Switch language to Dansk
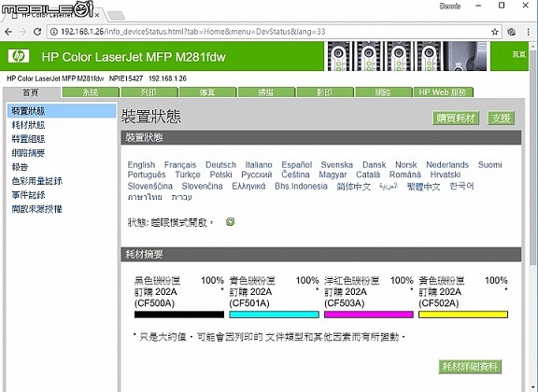Screen dimensions: 538x392 374,165
